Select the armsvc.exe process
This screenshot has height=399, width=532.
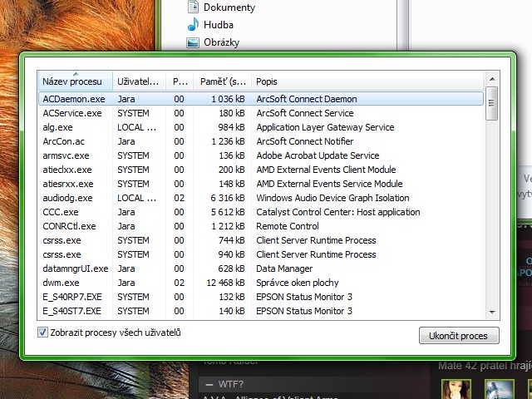[260, 155]
